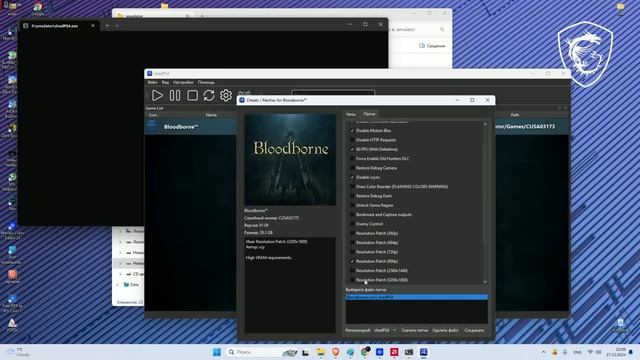The image size is (640, 360).
Task: Change input language ENG indicator
Action: click(577, 352)
